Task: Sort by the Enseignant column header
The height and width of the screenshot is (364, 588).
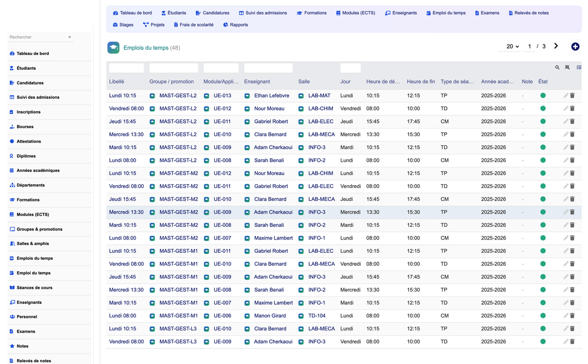Action: pyautogui.click(x=257, y=82)
